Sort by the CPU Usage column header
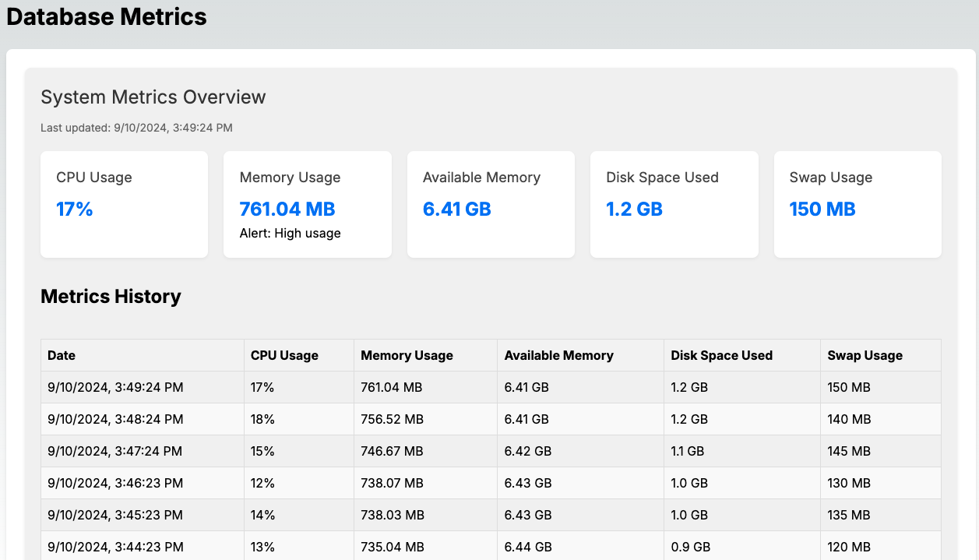 click(x=284, y=355)
